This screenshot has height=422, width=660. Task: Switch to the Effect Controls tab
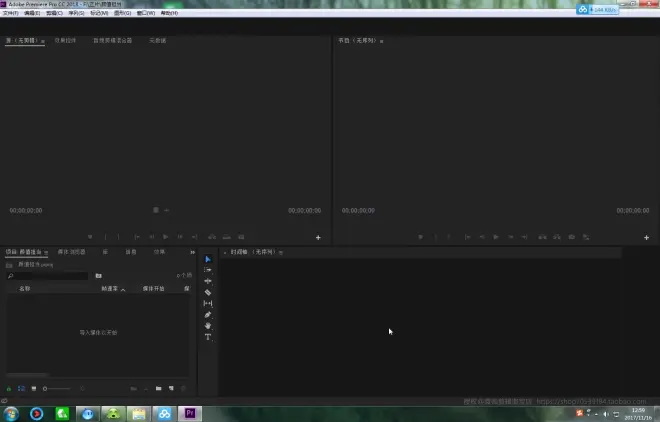(x=65, y=40)
